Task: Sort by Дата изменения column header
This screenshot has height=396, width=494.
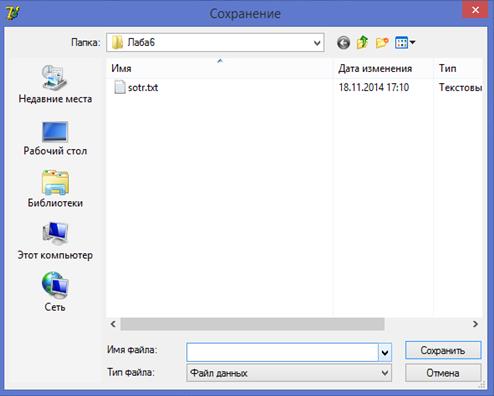Action: (383, 68)
